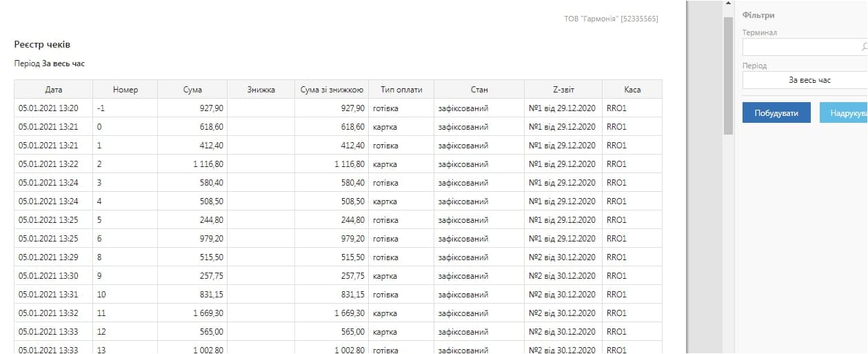Click the Знижка column header
Viewport: 868px width, 354px height.
click(x=261, y=90)
